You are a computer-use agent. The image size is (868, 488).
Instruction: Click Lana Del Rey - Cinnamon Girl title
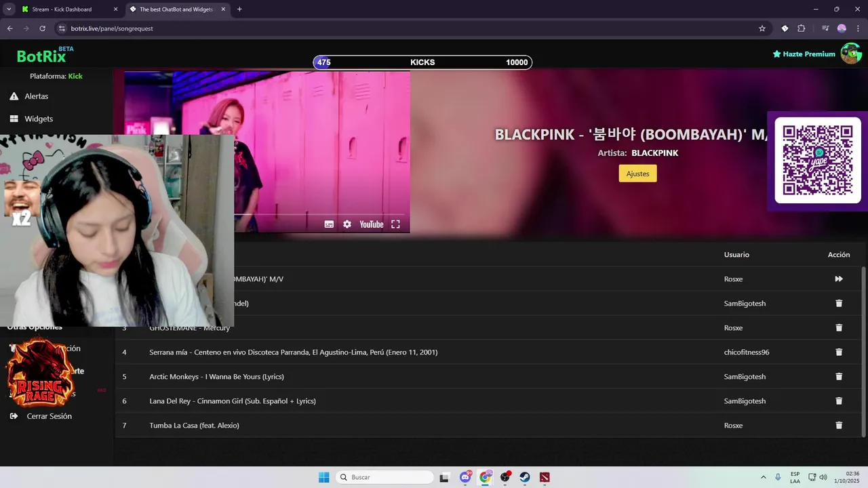click(233, 401)
